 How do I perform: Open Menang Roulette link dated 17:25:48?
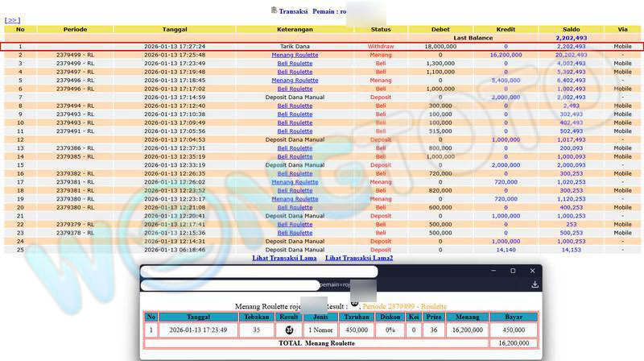coord(295,55)
